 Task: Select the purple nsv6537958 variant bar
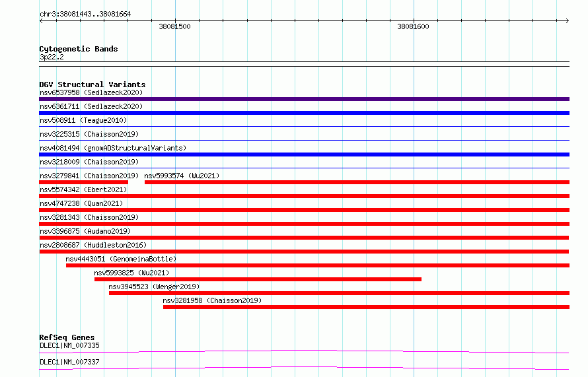(x=304, y=99)
